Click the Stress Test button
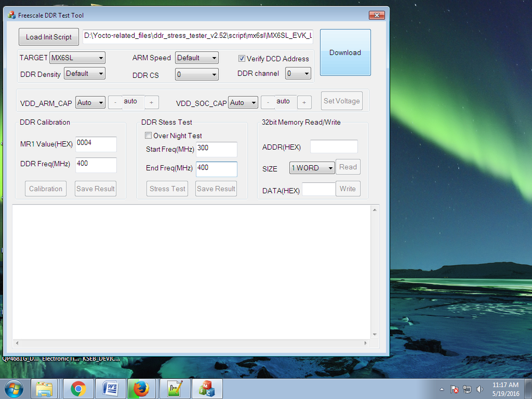The width and height of the screenshot is (532, 399). pyautogui.click(x=167, y=189)
